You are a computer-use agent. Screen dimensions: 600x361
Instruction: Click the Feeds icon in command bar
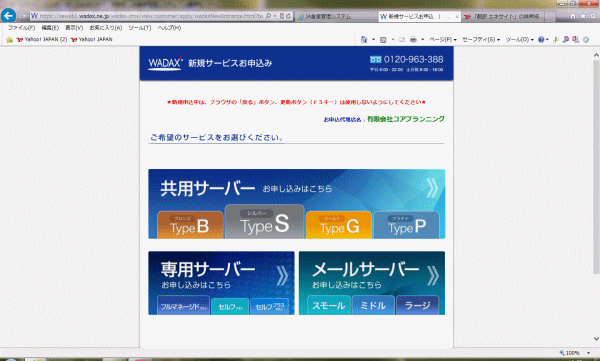pos(383,39)
